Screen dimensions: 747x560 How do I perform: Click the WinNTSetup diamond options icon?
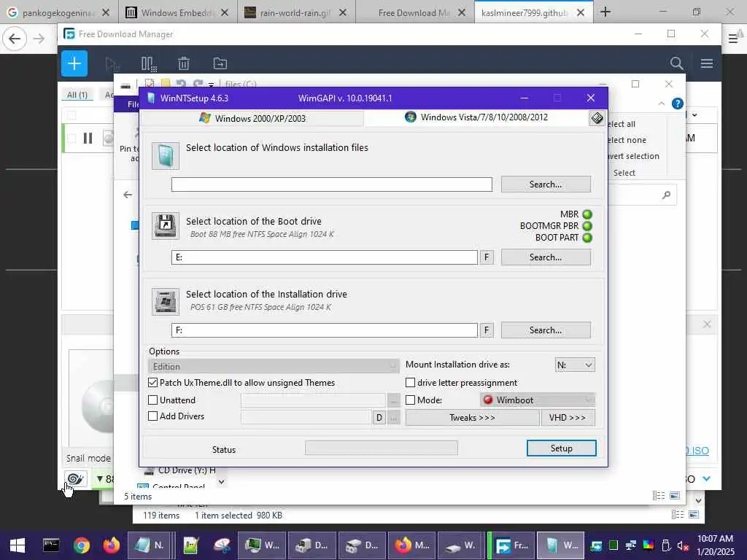pyautogui.click(x=597, y=118)
